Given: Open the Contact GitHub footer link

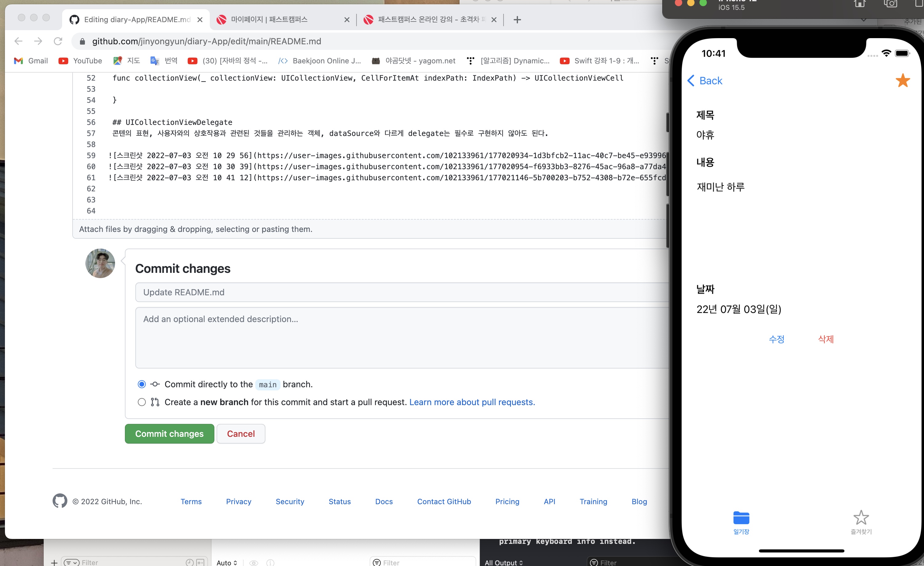Looking at the screenshot, I should click(x=444, y=501).
